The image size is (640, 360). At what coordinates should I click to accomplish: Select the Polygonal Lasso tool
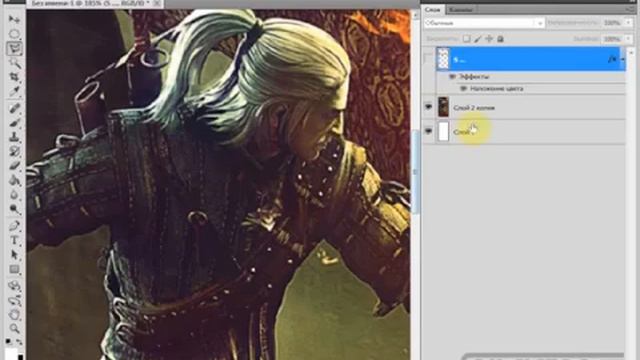click(14, 49)
